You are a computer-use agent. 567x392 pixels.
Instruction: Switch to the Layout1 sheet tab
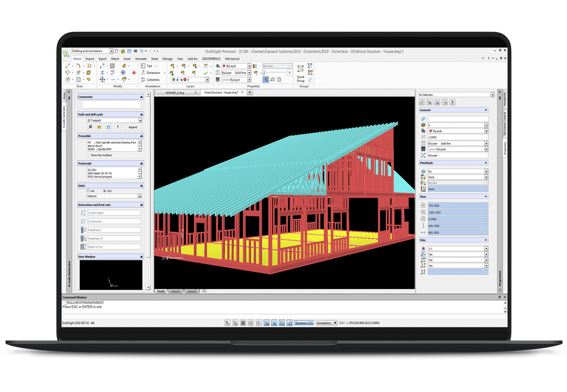176,291
